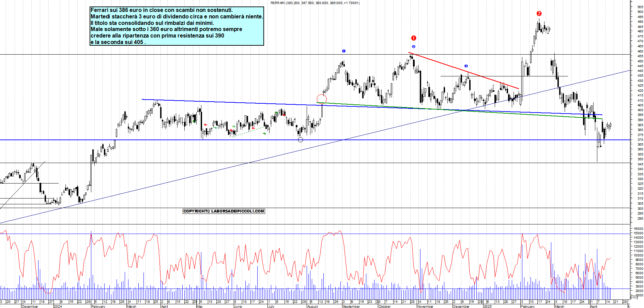The height and width of the screenshot is (308, 644).
Task: Click the September label on the time axis
Action: [351, 306]
